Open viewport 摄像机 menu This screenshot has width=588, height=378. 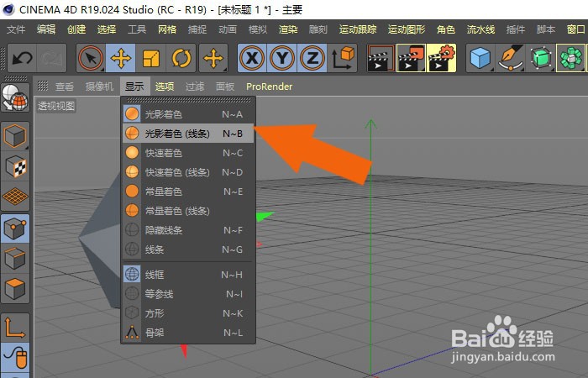click(99, 87)
